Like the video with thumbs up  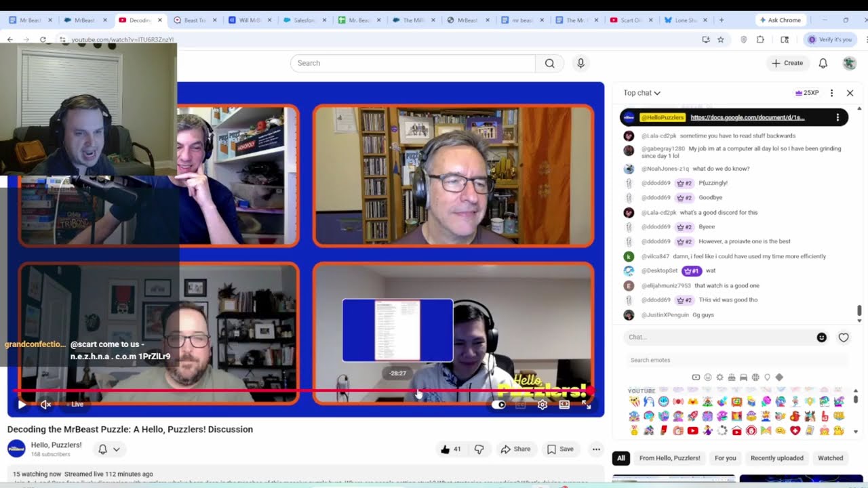pos(451,449)
